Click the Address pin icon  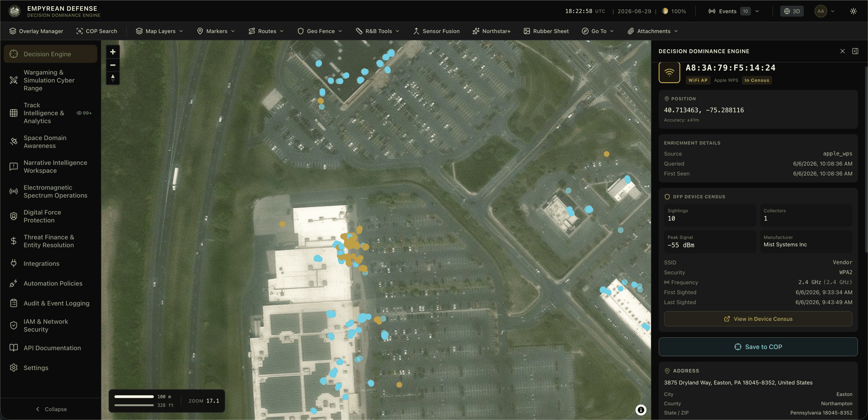point(667,370)
